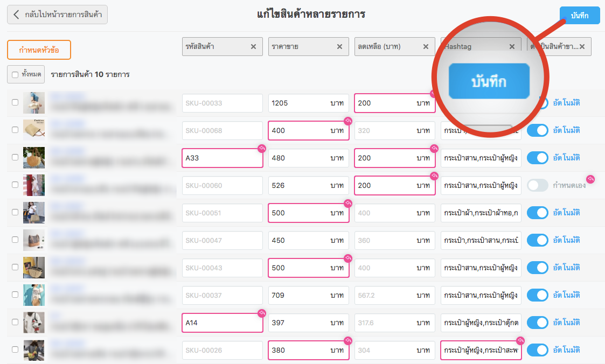The image size is (605, 364).
Task: Switch off อัตโนมัติ toggle in the A14 row
Action: pyautogui.click(x=537, y=323)
